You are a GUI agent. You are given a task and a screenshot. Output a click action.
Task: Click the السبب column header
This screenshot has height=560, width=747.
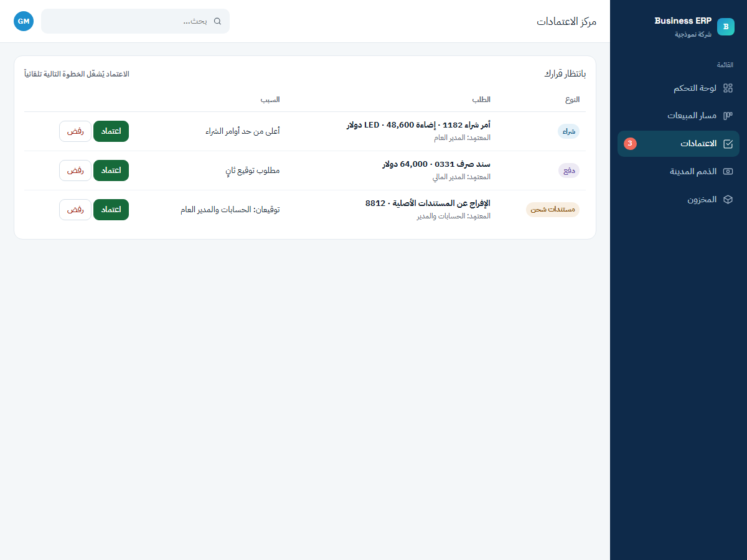point(270,100)
